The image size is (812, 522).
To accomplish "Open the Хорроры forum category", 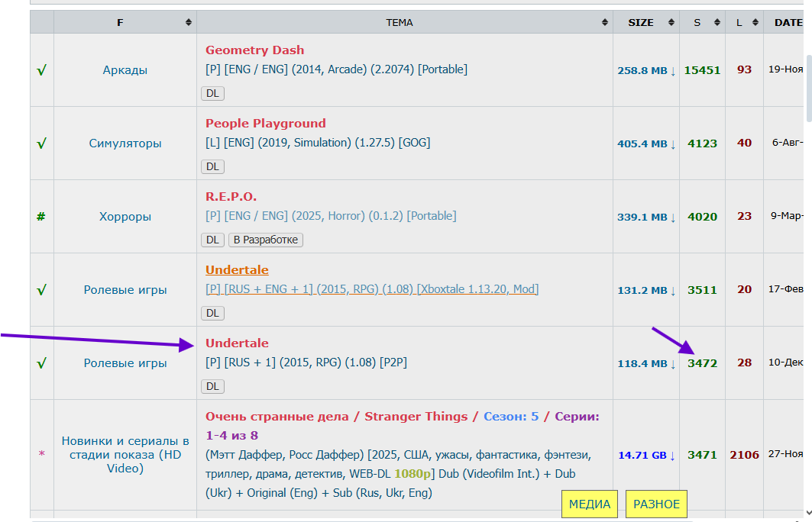I will click(125, 216).
